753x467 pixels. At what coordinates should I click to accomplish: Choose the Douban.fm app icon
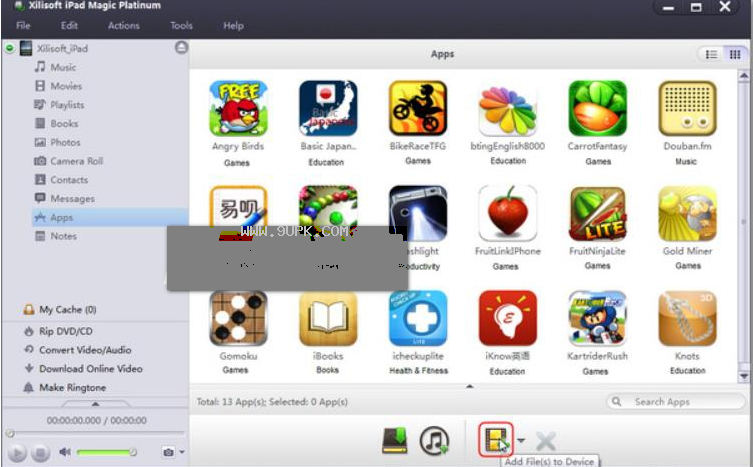pos(687,109)
